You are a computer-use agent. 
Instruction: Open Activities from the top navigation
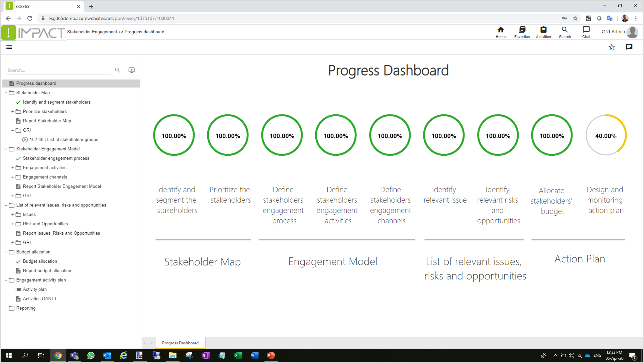[543, 32]
